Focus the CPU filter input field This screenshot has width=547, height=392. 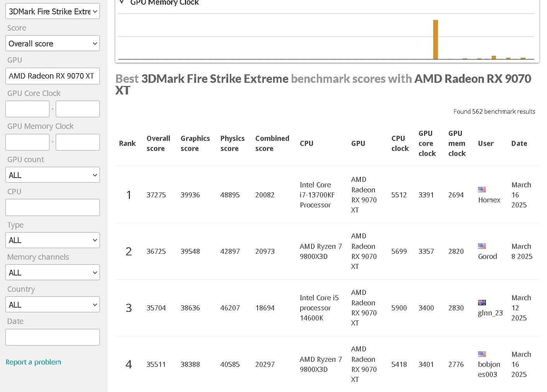[x=53, y=207]
